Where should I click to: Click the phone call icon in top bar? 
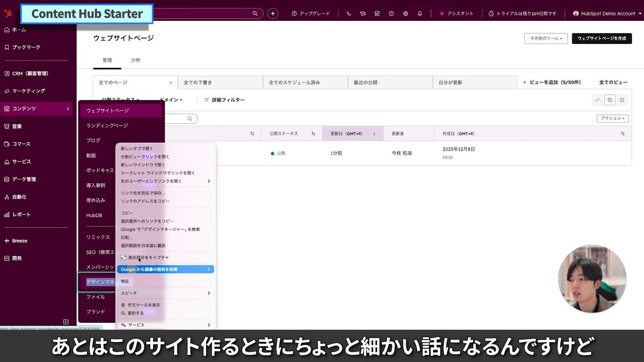[349, 13]
